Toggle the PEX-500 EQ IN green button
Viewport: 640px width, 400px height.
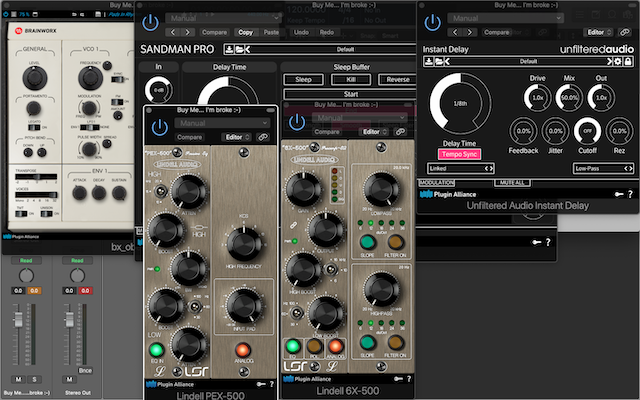coord(156,350)
